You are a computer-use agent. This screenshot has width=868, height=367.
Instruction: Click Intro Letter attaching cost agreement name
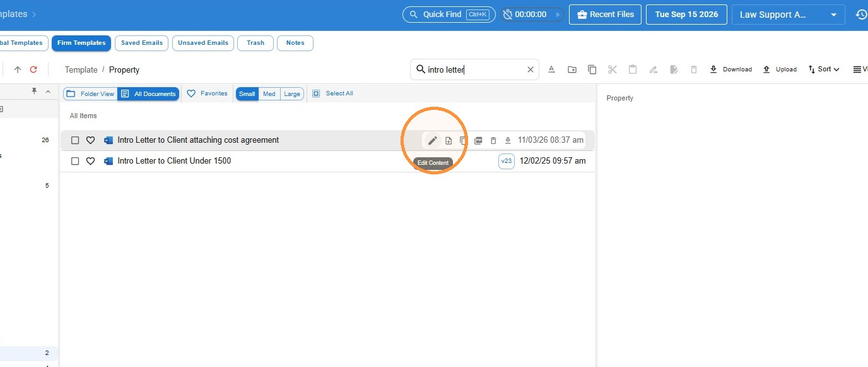coord(198,140)
